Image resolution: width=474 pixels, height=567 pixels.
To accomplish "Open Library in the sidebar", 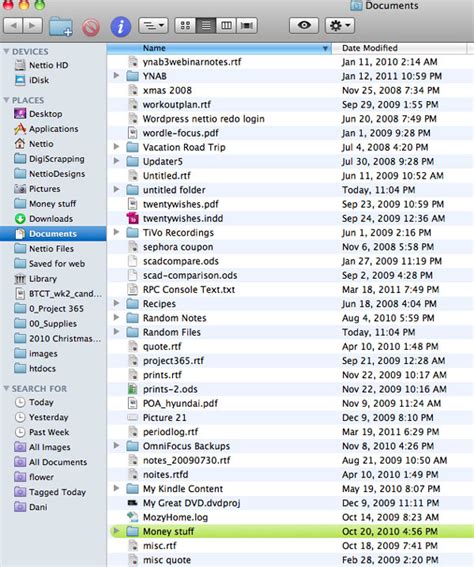I will [x=43, y=279].
